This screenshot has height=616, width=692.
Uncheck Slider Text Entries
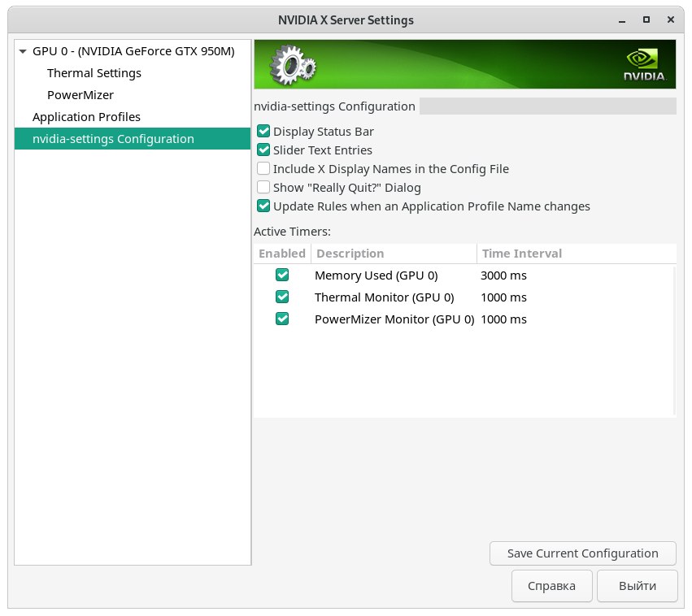[x=263, y=150]
